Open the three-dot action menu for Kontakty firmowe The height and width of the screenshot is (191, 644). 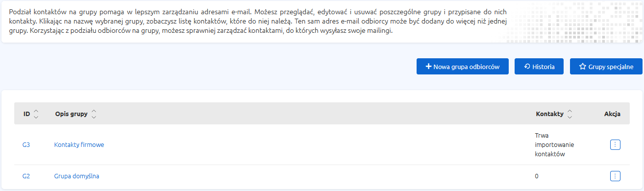point(616,144)
